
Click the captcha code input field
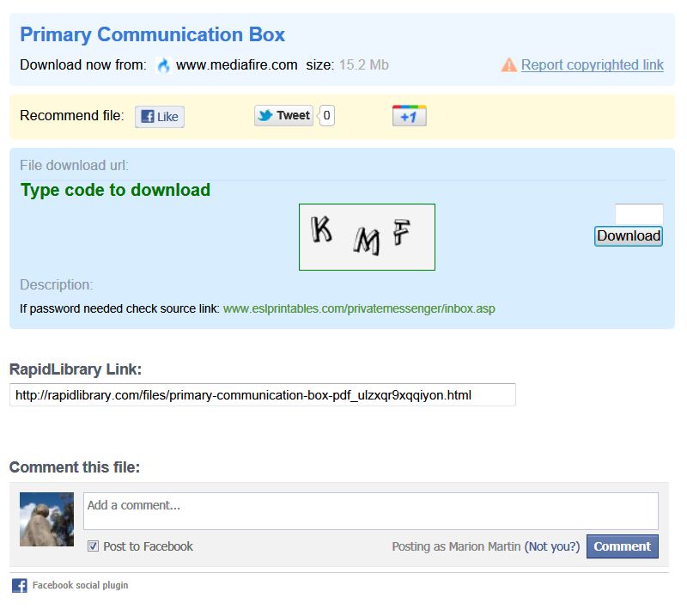click(639, 215)
